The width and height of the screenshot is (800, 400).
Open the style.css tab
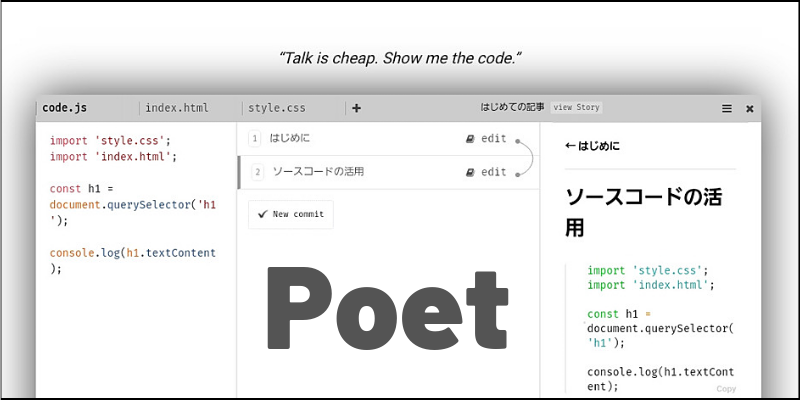[277, 108]
